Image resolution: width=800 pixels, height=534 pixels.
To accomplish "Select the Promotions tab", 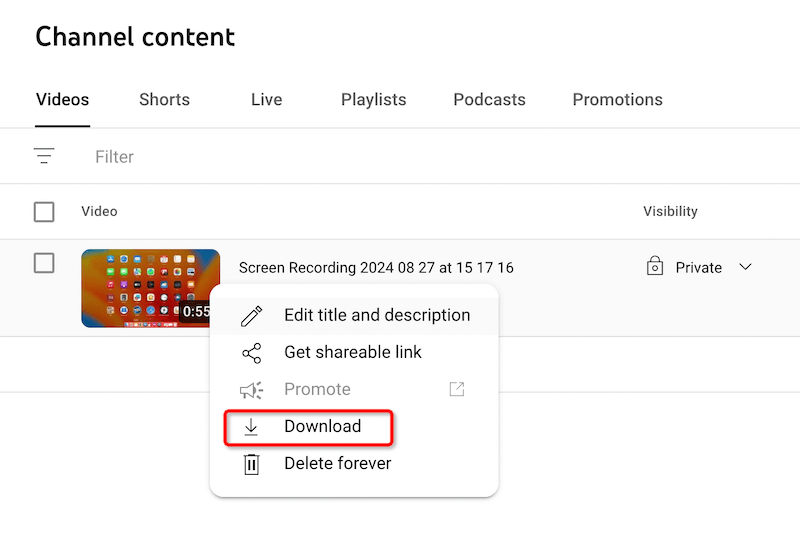I will 617,100.
